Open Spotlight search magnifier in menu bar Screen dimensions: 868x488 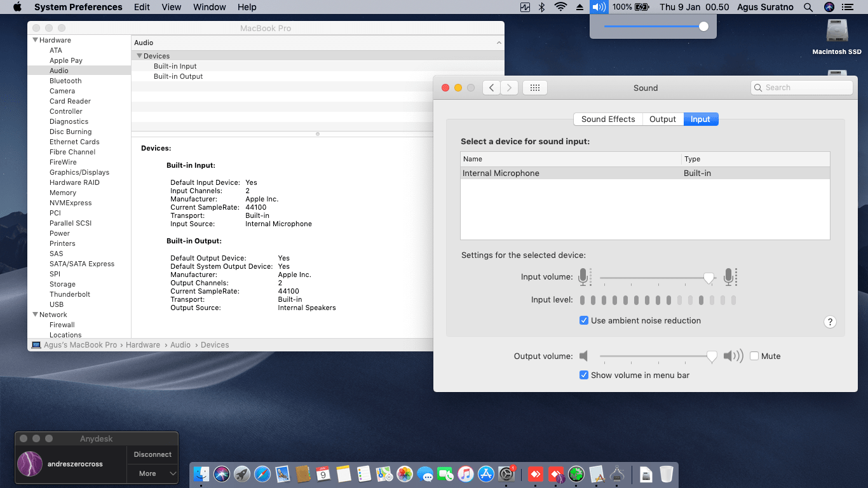click(x=808, y=7)
